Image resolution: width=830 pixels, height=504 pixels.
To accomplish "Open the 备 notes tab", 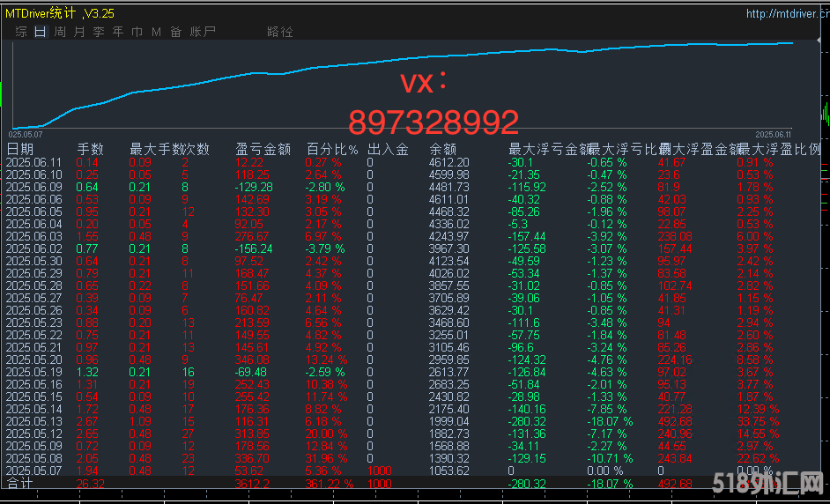I will tap(175, 32).
